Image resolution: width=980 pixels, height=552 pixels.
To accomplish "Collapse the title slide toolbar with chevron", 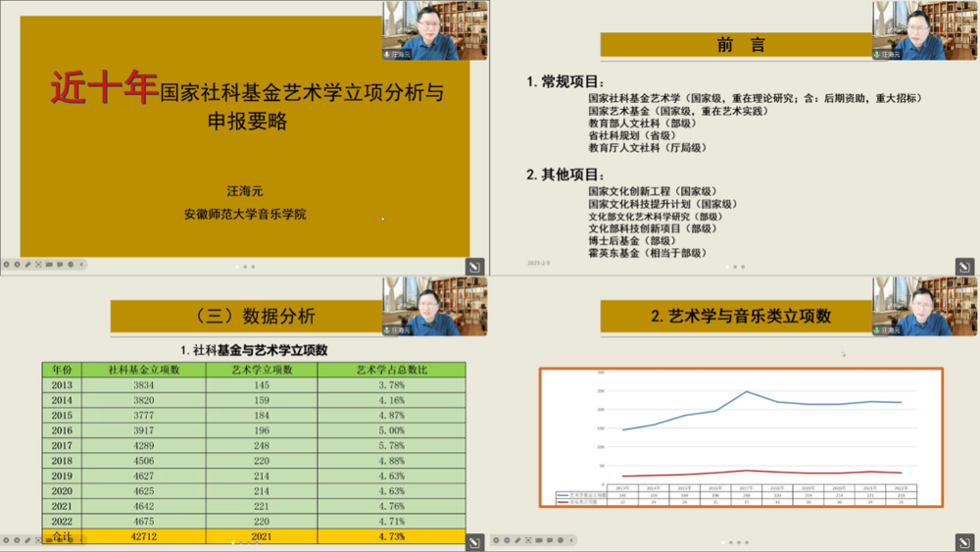I will click(81, 265).
